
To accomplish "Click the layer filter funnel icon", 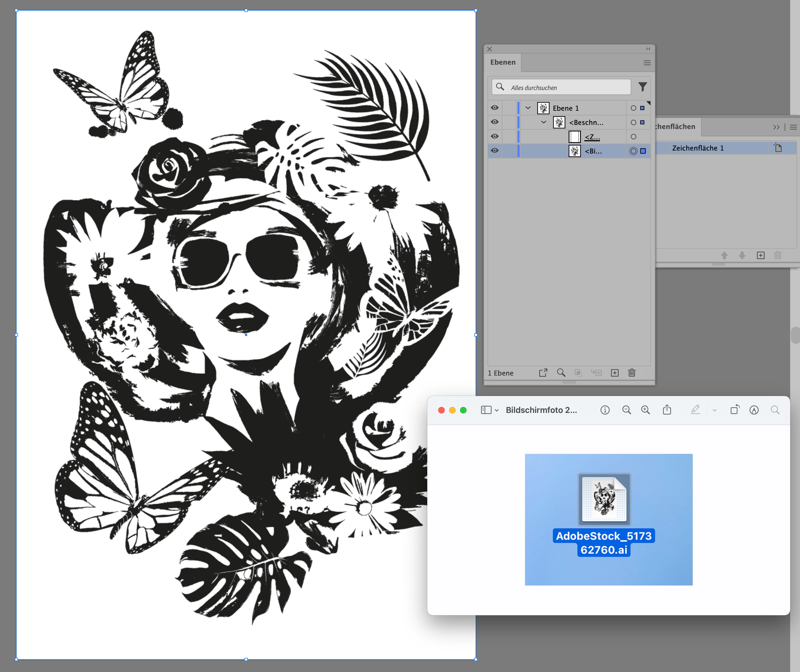I will (643, 87).
